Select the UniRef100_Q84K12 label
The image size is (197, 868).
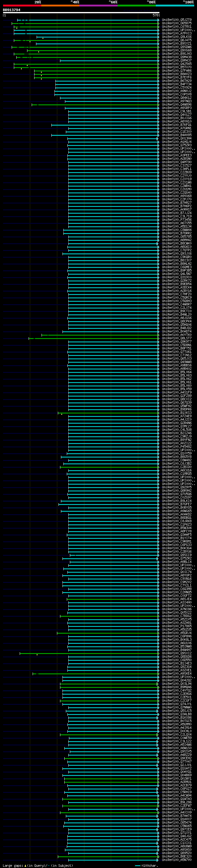(x=176, y=98)
